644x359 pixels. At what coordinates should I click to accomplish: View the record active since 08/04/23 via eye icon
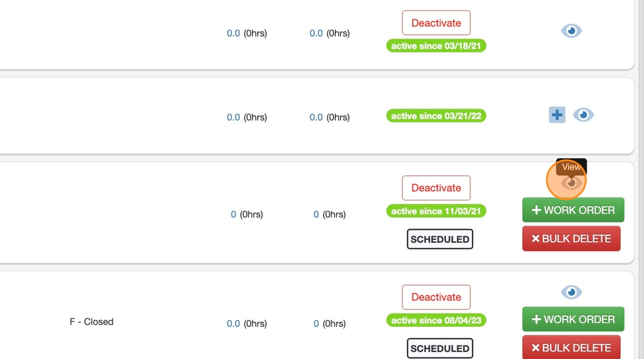tap(571, 292)
